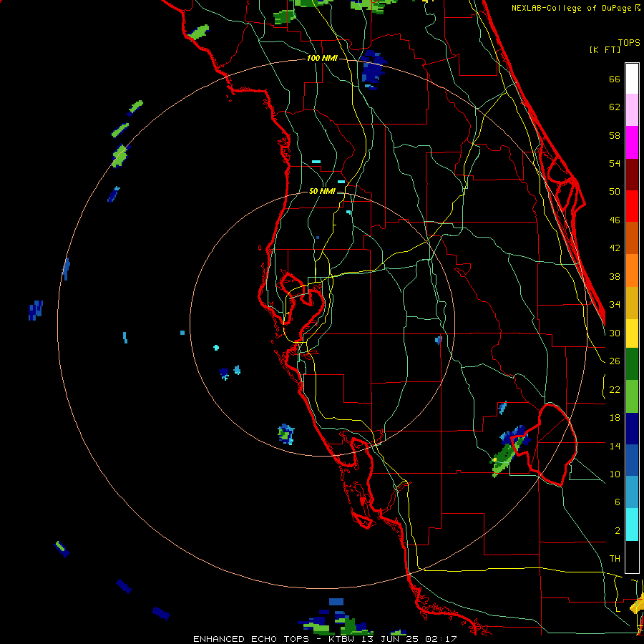The image size is (644, 644).
Task: Click the 62 legend value
Action: click(615, 107)
